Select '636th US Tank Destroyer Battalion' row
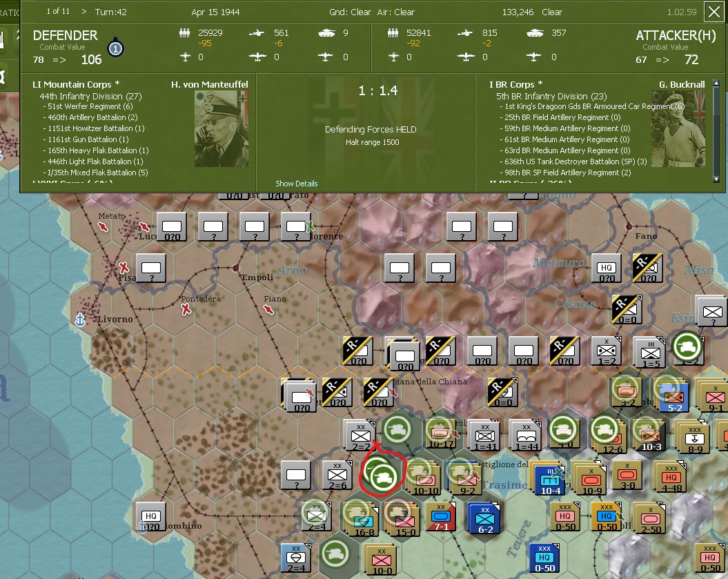Screen dimensions: 728x579 tap(573, 161)
